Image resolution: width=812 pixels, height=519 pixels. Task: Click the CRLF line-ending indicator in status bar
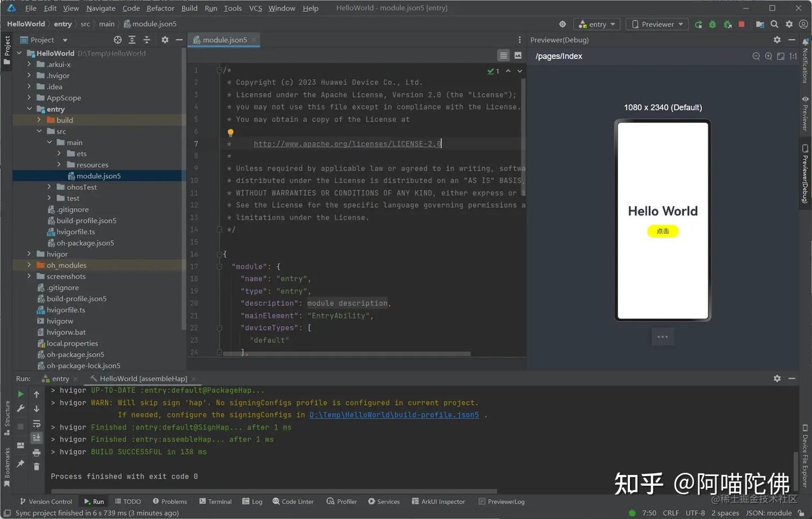[x=670, y=513]
